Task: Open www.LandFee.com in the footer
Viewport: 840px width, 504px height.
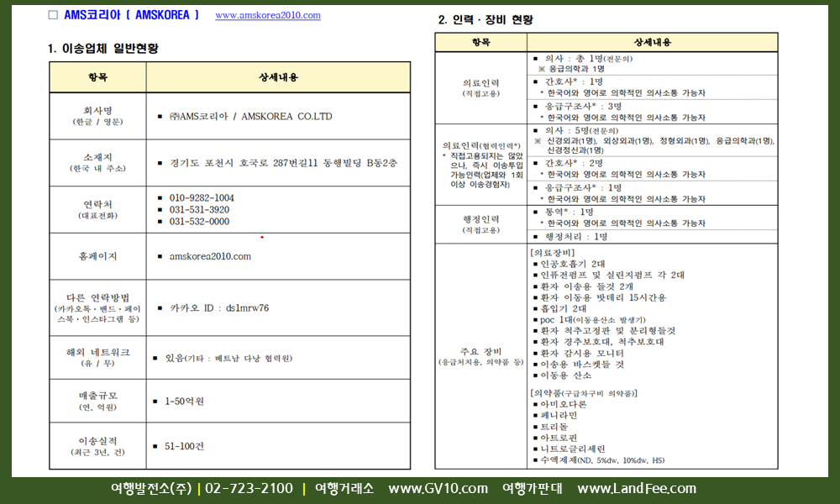Action: coord(637,489)
